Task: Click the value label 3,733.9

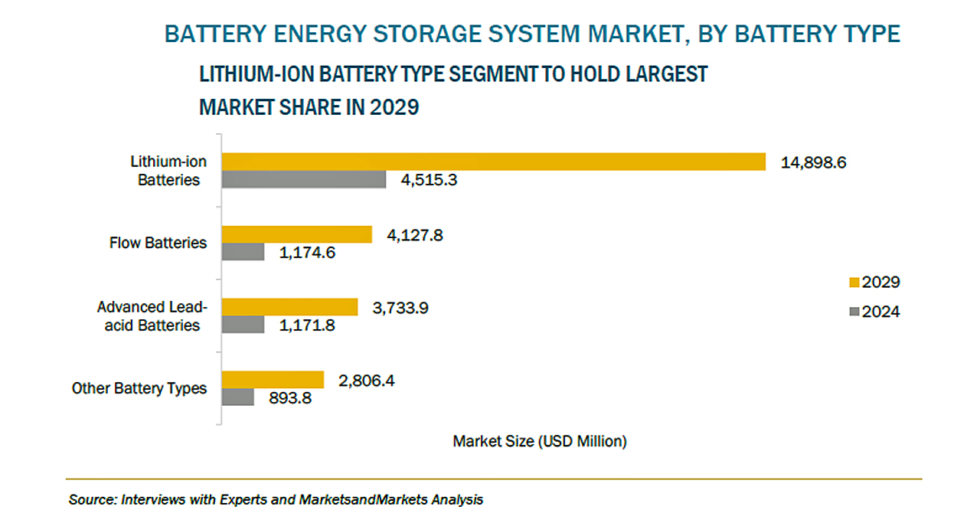Action: coord(400,308)
